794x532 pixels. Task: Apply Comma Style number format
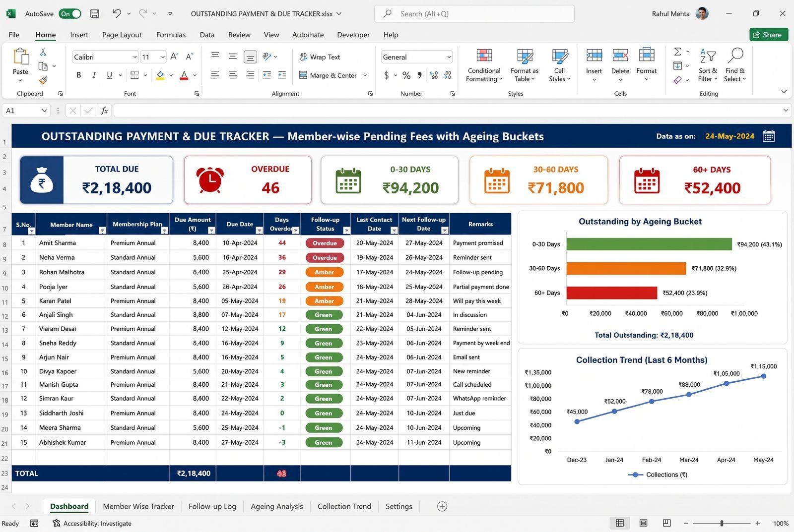click(420, 75)
